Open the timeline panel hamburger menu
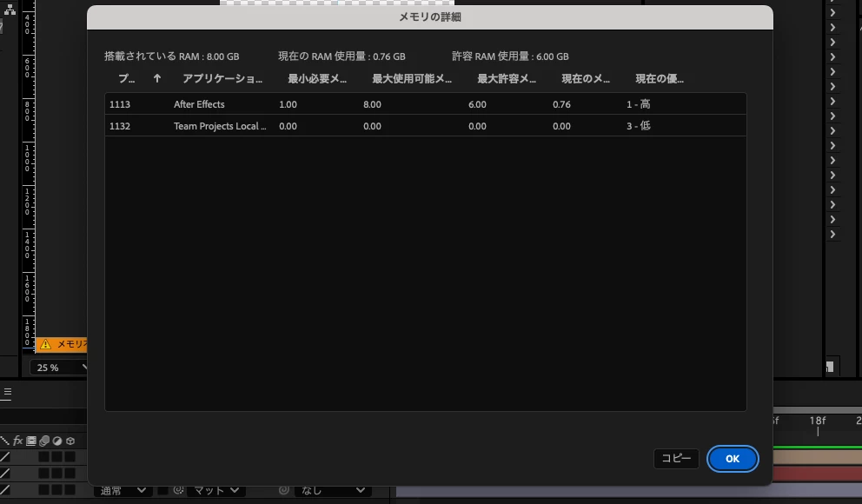 point(7,392)
